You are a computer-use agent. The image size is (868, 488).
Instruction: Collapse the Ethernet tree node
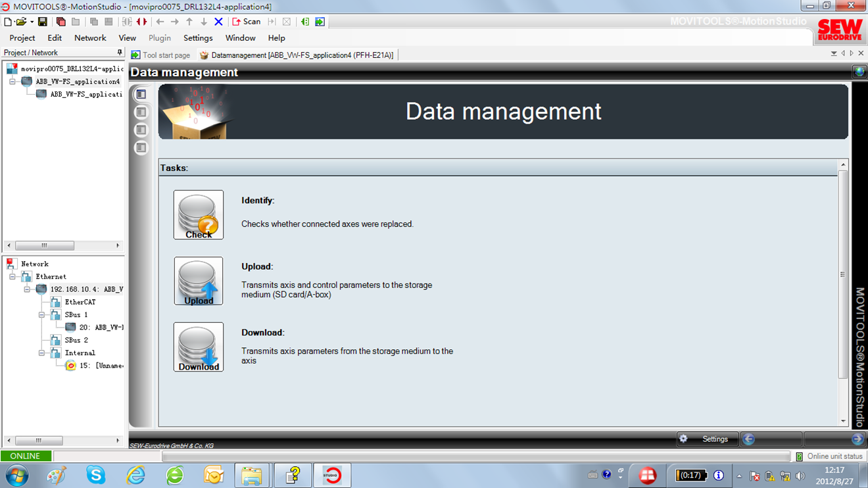(x=12, y=277)
